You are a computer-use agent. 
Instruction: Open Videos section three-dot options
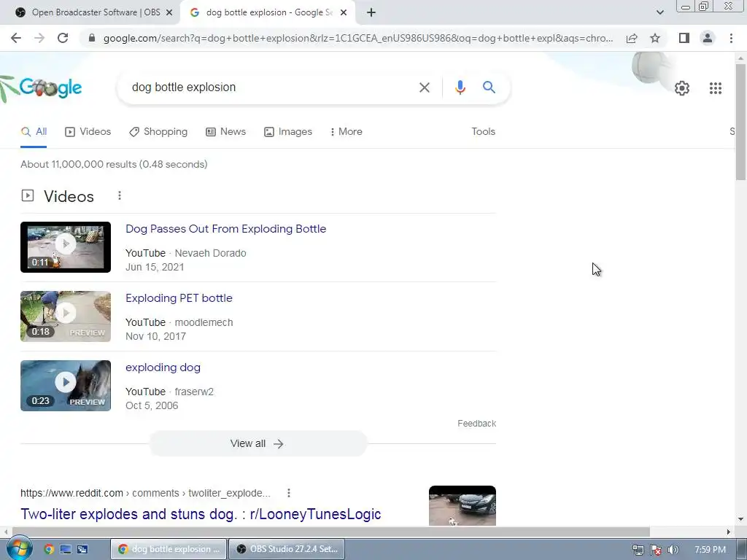[120, 195]
